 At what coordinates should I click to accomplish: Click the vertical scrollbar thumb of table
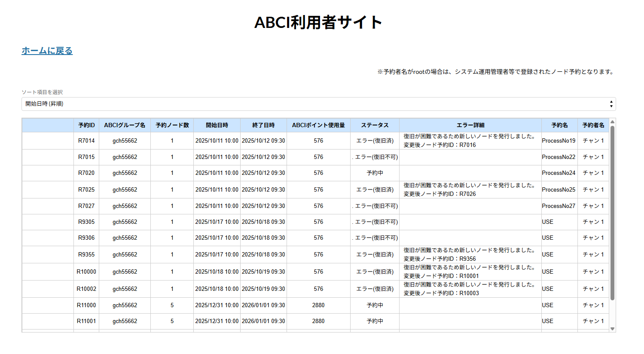point(612,213)
